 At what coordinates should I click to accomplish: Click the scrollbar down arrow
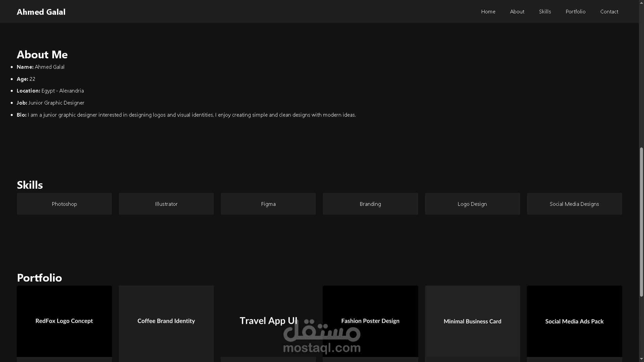(x=641, y=359)
